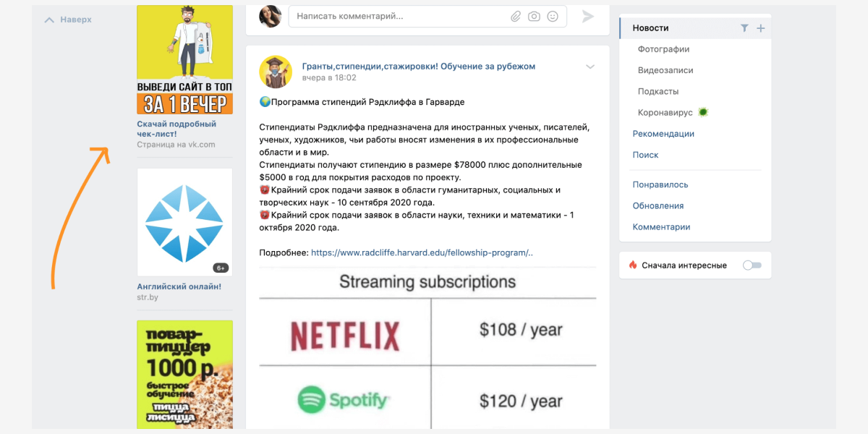This screenshot has width=868, height=434.
Task: Select Фотографии in the news sidebar
Action: click(x=663, y=49)
